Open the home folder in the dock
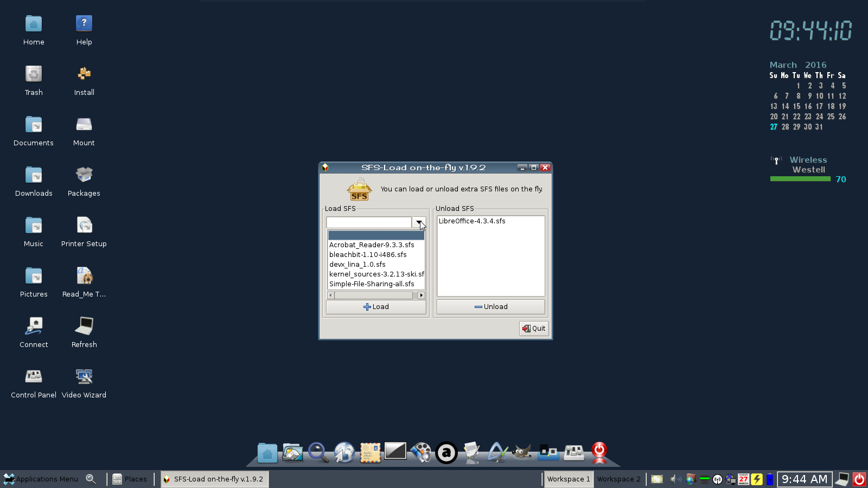This screenshot has height=488, width=868. pos(267,453)
